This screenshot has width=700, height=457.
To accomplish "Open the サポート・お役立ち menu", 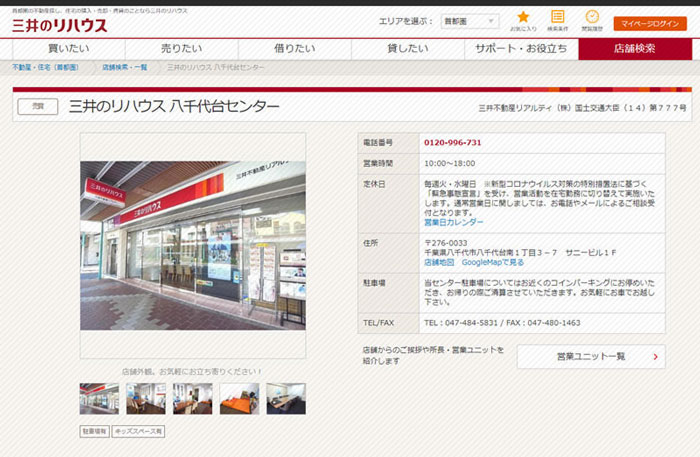I will click(x=521, y=49).
